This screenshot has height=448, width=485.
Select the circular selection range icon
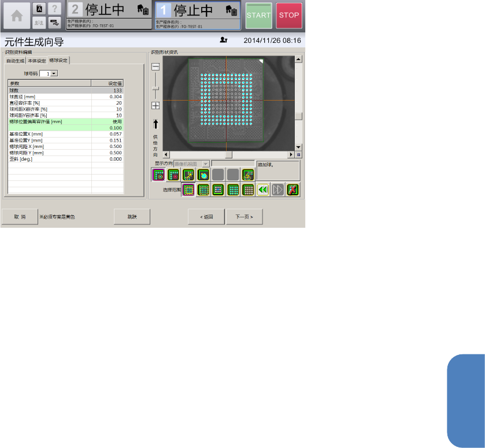pyautogui.click(x=203, y=190)
